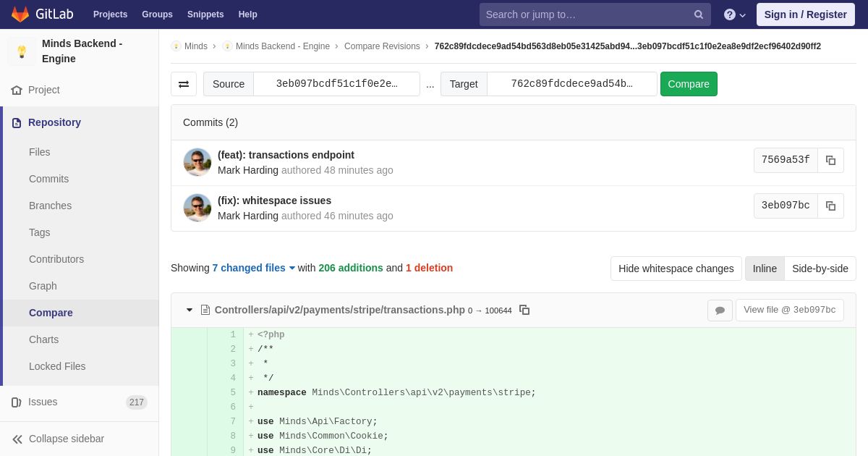Image resolution: width=868 pixels, height=456 pixels.
Task: Open commit '(feat): transactions endpoint'
Action: [286, 155]
